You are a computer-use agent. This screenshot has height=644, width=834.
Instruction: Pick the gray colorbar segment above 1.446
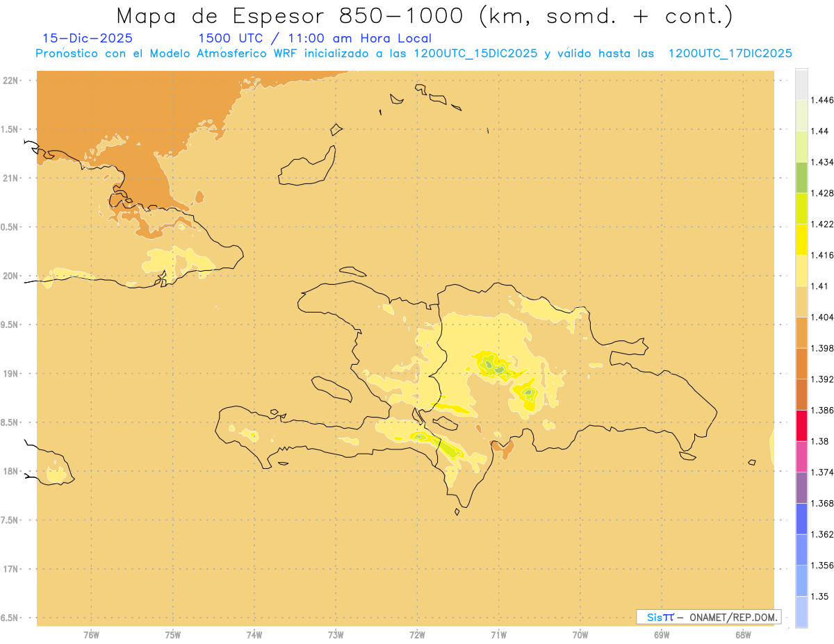[801, 84]
